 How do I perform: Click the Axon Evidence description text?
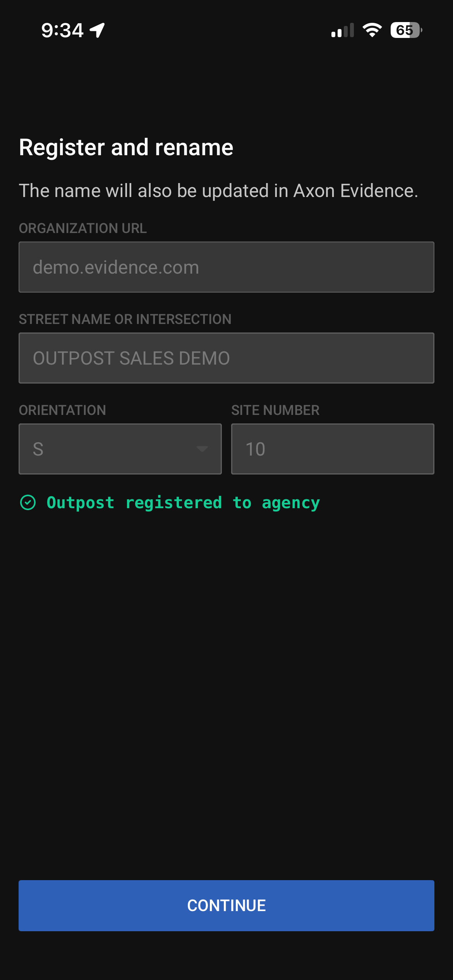point(218,191)
